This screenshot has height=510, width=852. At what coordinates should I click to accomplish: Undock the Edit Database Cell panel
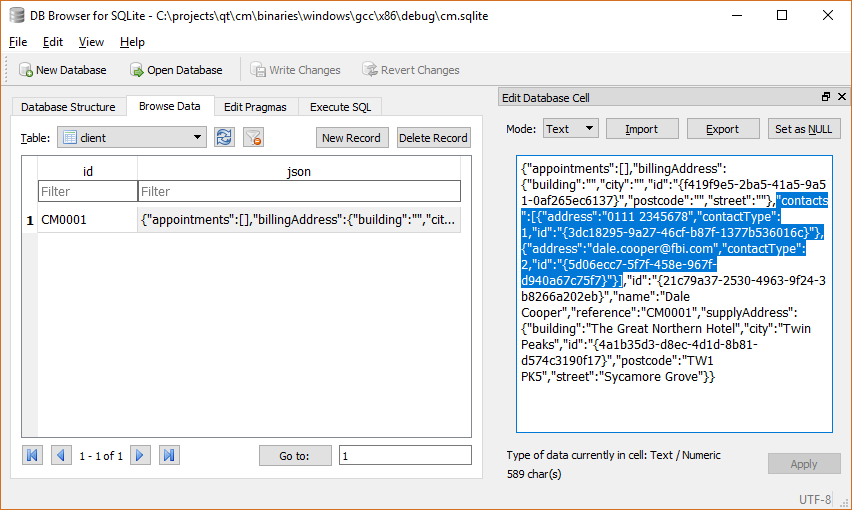826,97
